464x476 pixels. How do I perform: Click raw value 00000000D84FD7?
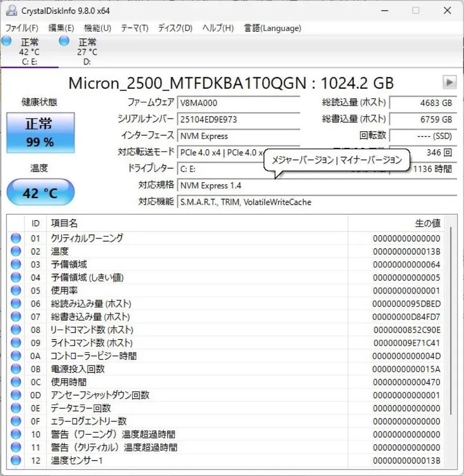406,317
